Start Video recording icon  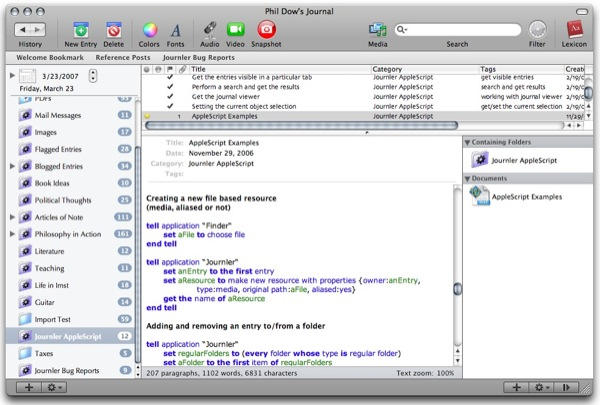235,30
